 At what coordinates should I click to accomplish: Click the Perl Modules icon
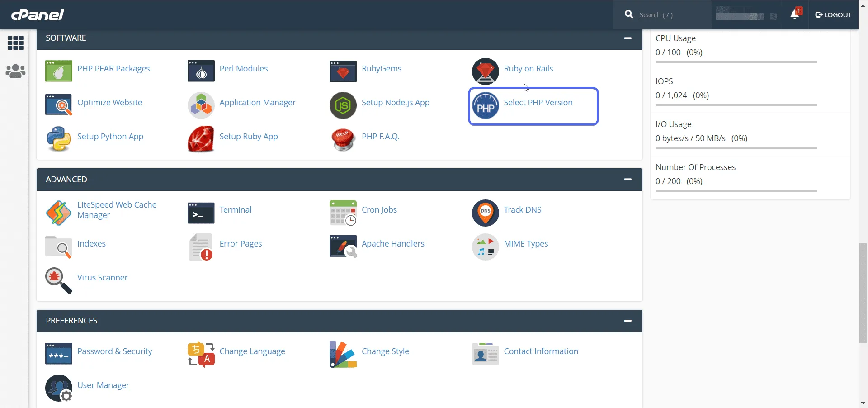pyautogui.click(x=201, y=71)
